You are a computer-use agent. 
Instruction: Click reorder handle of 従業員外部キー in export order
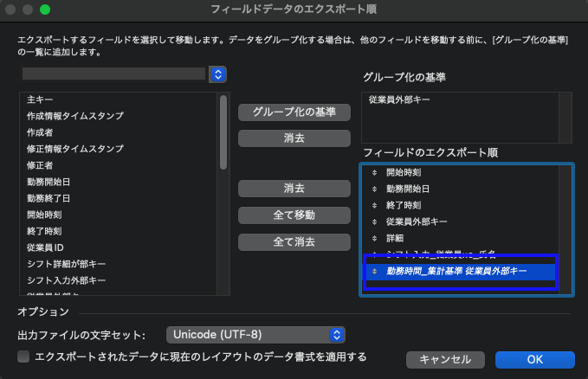374,222
